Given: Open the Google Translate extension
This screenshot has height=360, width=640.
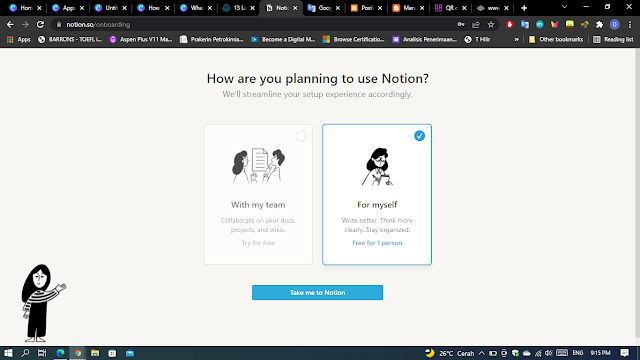Looking at the screenshot, I should click(524, 24).
